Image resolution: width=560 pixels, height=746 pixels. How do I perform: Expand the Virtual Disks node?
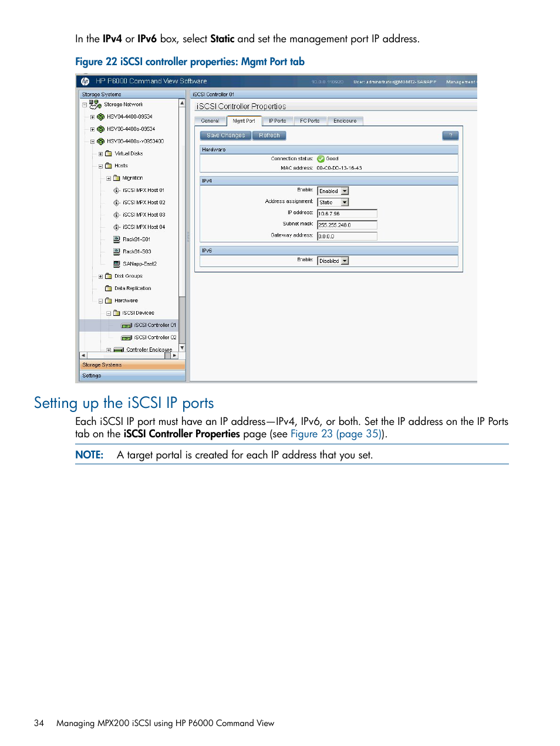coord(100,154)
